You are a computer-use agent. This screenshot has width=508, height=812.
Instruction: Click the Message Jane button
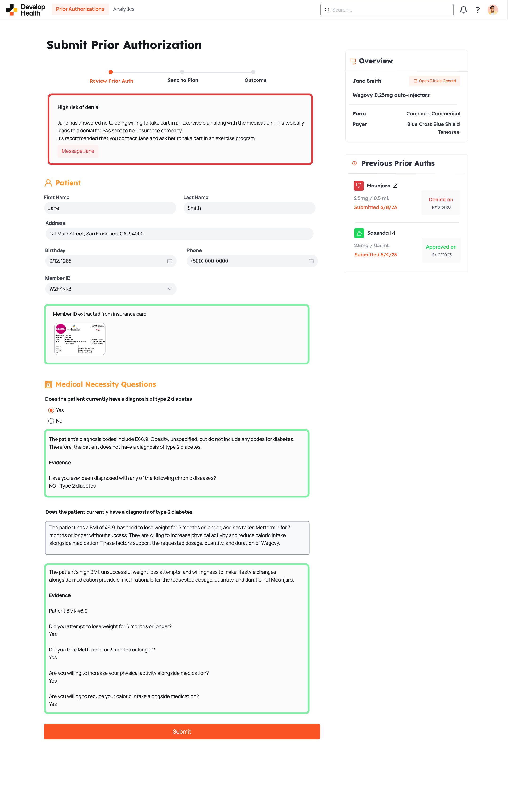pyautogui.click(x=78, y=151)
